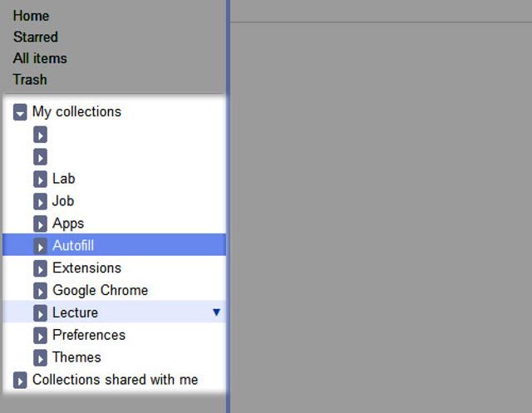Expand the Google Chrome collection arrow

40,291
